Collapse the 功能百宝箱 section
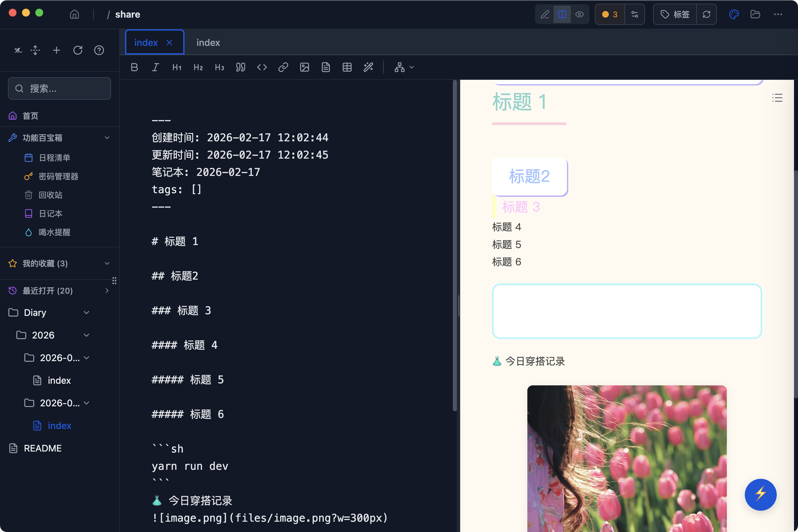Image resolution: width=798 pixels, height=532 pixels. click(x=107, y=138)
